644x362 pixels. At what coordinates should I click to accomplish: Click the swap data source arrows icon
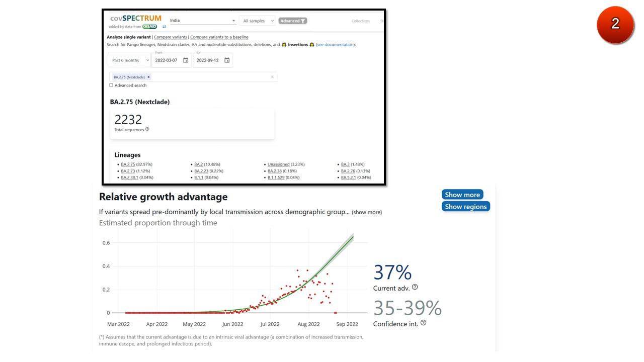164,27
